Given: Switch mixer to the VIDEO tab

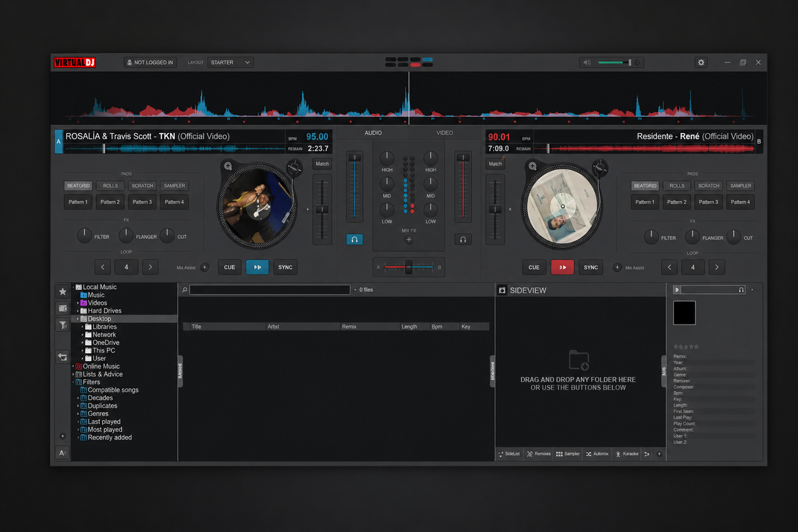Looking at the screenshot, I should (x=445, y=133).
